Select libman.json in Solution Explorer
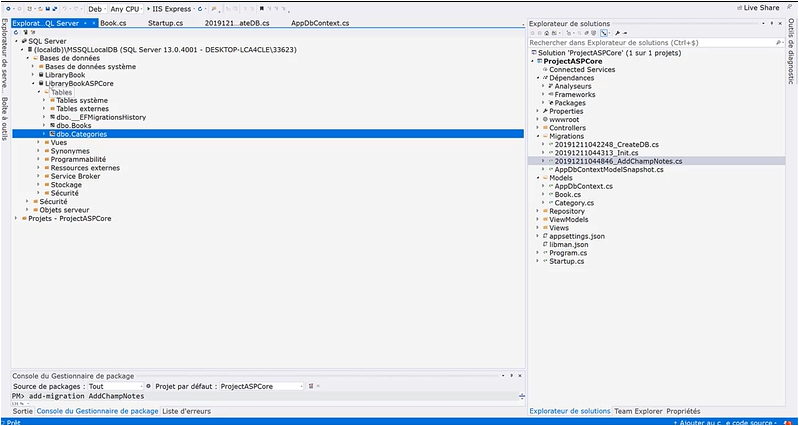The image size is (799, 426). [x=569, y=245]
